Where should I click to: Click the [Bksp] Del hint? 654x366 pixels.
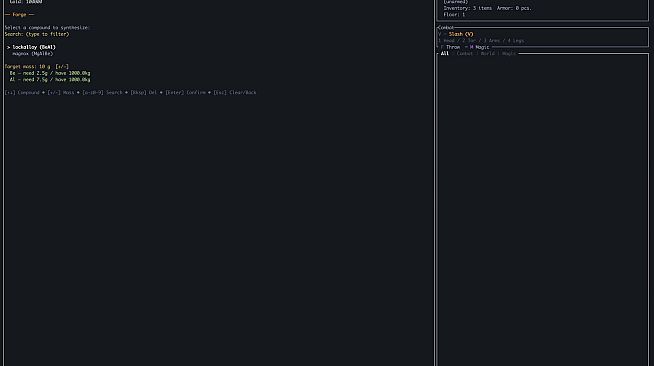[144, 93]
